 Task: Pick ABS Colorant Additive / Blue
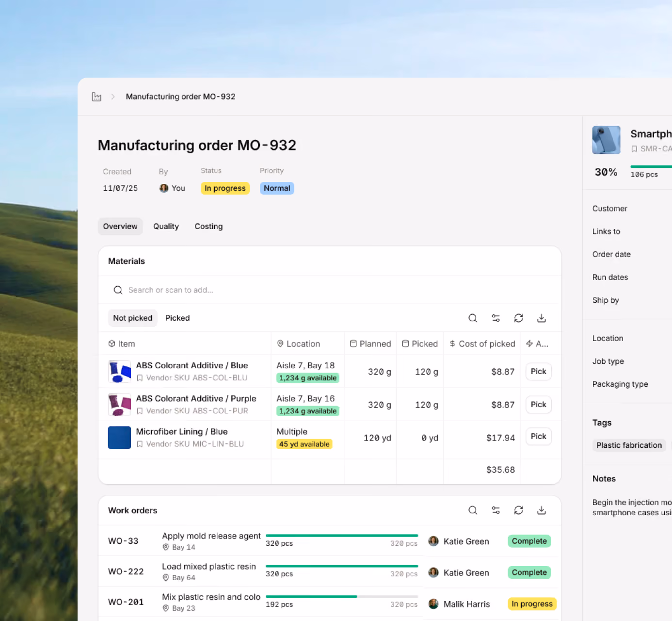538,372
